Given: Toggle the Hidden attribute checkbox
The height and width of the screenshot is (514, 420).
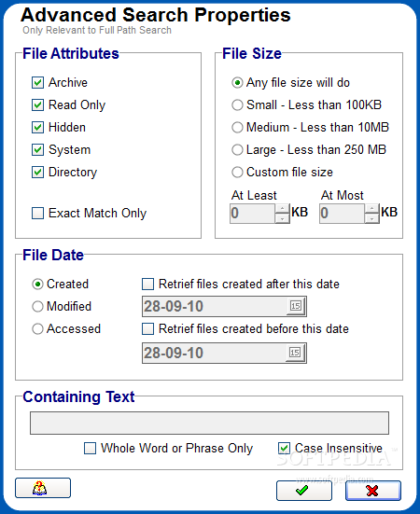Looking at the screenshot, I should coord(37,127).
